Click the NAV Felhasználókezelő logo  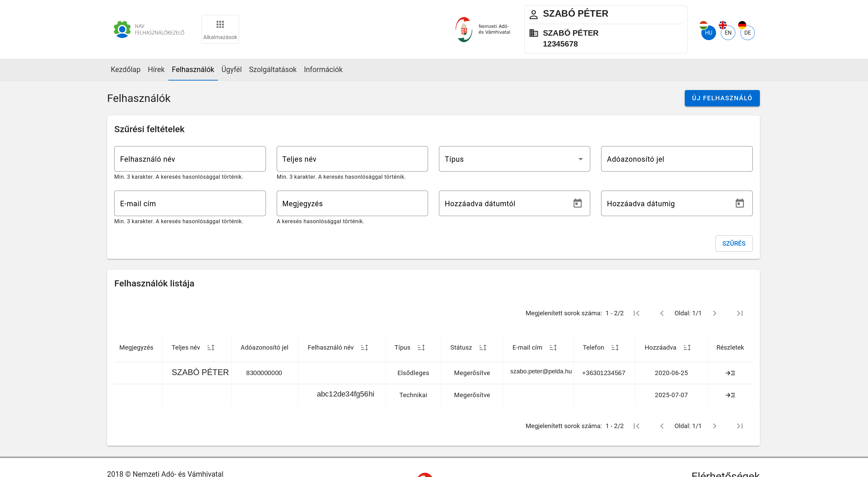149,30
